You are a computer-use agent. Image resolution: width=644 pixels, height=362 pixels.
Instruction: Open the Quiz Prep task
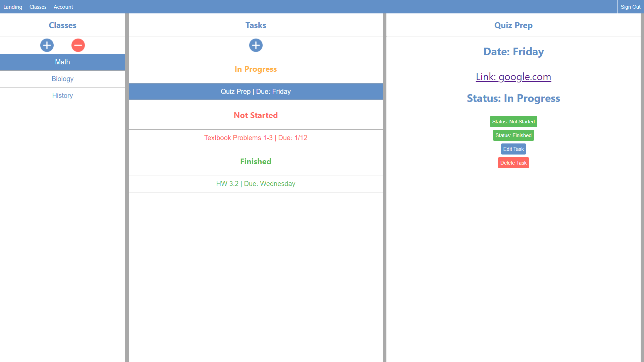pos(256,92)
